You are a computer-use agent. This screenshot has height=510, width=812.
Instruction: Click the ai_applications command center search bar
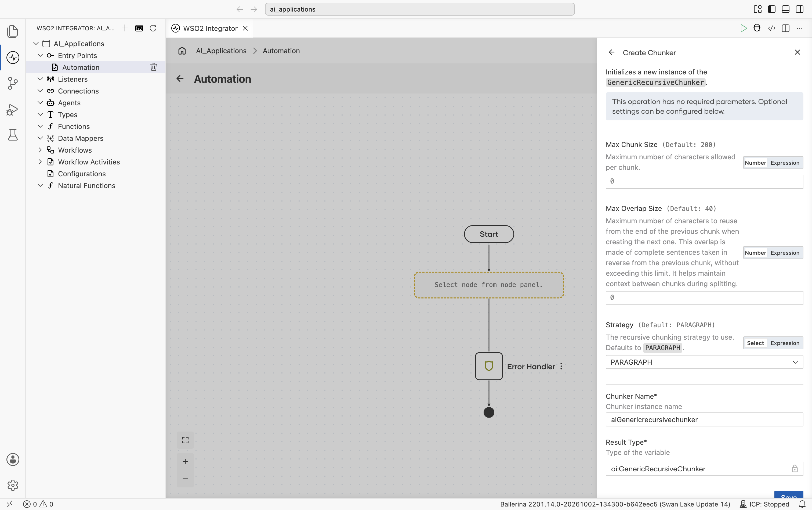[420, 9]
